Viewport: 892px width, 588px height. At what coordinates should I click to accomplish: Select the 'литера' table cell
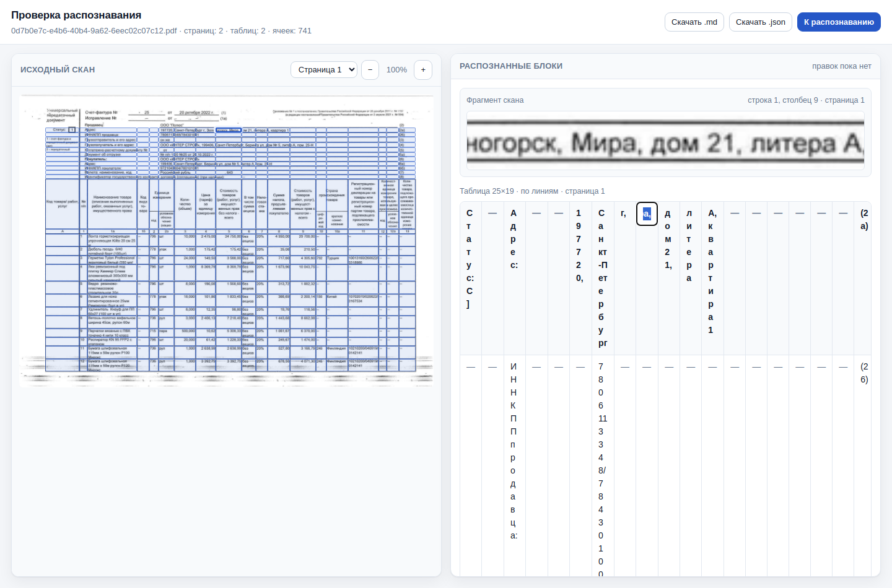[691, 279]
